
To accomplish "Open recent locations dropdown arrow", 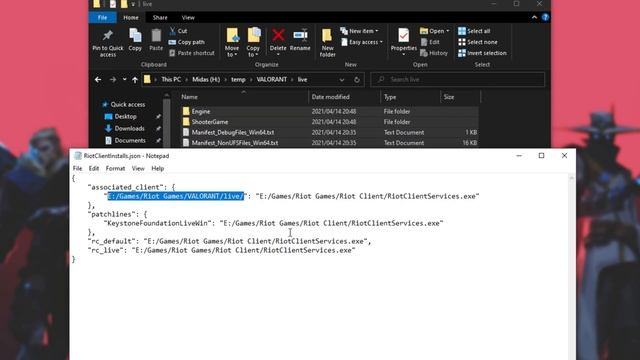I will click(x=124, y=80).
